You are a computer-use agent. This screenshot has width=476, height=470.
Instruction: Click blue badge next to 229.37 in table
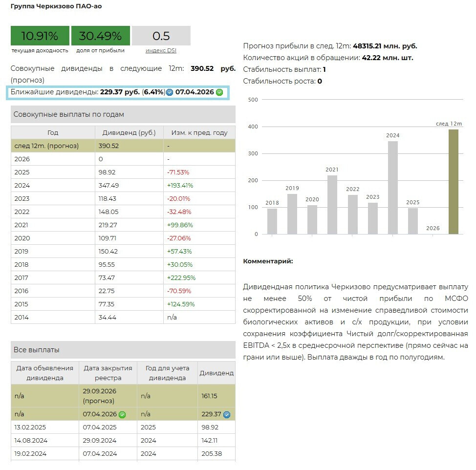pos(227,415)
